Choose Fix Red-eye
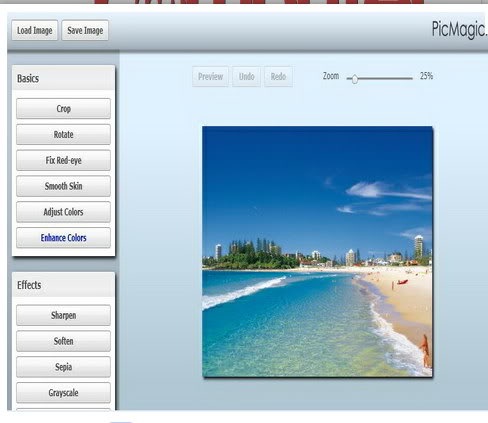 point(63,160)
